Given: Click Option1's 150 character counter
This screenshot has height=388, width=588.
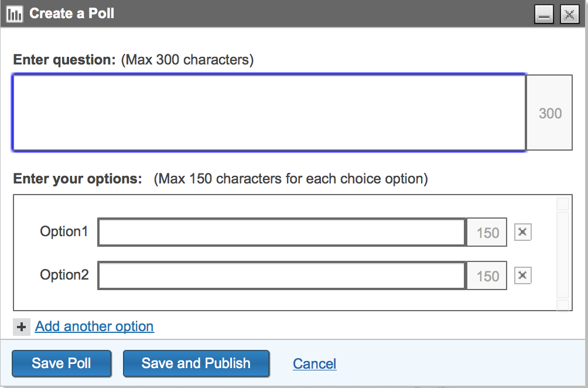Looking at the screenshot, I should pos(487,233).
